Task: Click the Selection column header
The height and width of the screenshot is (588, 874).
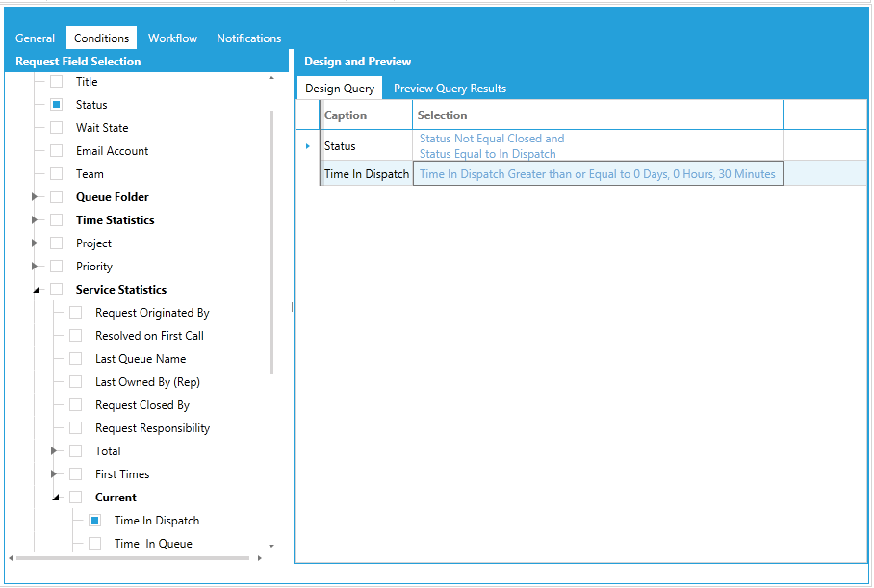Action: [598, 115]
